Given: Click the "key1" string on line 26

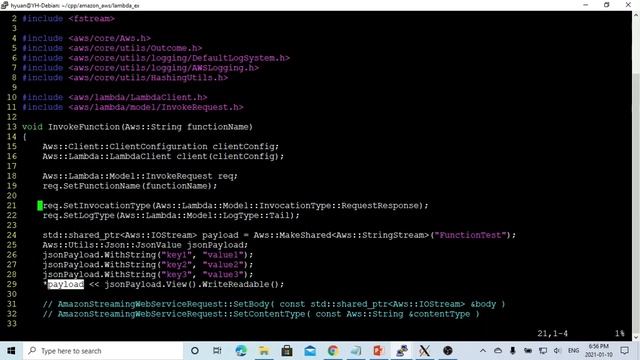Looking at the screenshot, I should click(x=176, y=255).
